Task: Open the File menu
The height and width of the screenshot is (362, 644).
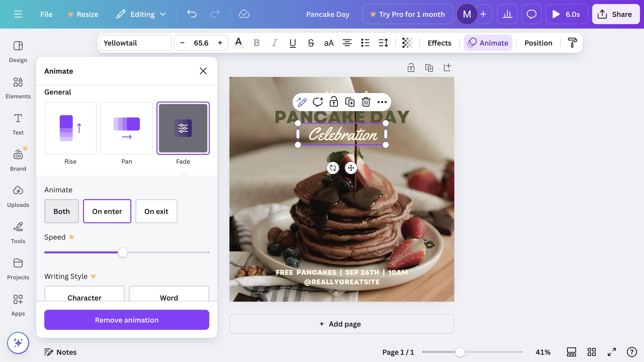Action: (46, 14)
